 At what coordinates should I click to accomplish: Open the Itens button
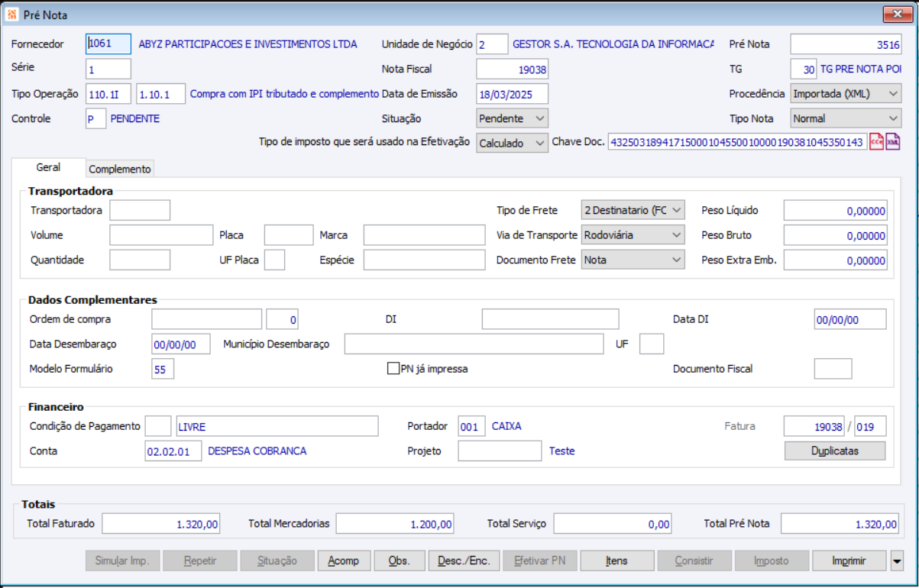pos(616,561)
